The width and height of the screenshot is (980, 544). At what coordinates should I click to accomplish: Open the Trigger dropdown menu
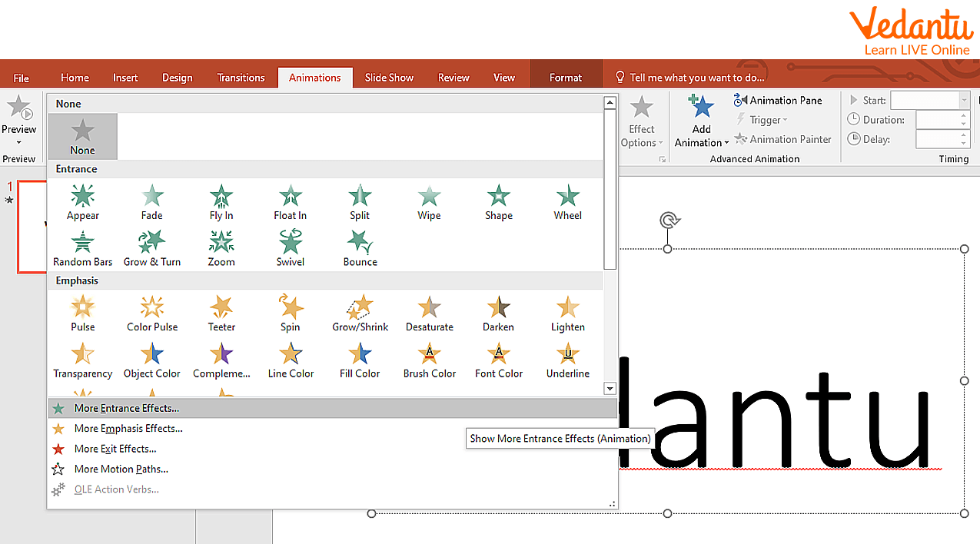pos(762,120)
